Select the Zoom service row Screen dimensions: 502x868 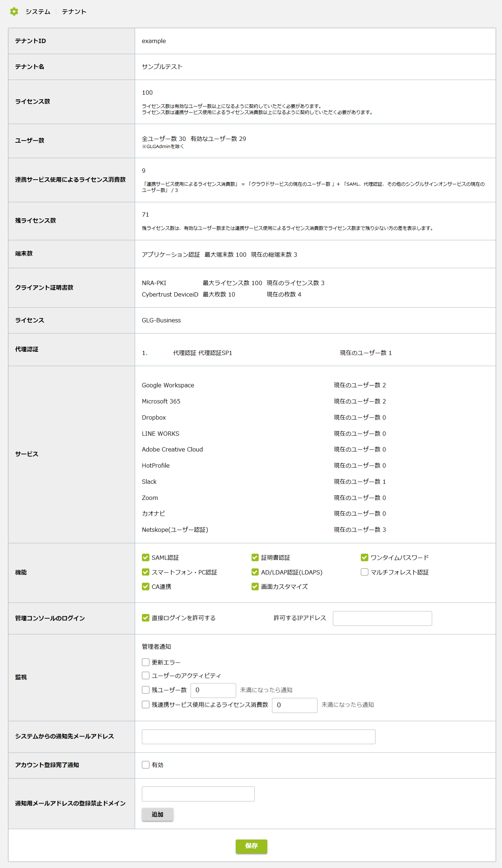click(x=264, y=498)
